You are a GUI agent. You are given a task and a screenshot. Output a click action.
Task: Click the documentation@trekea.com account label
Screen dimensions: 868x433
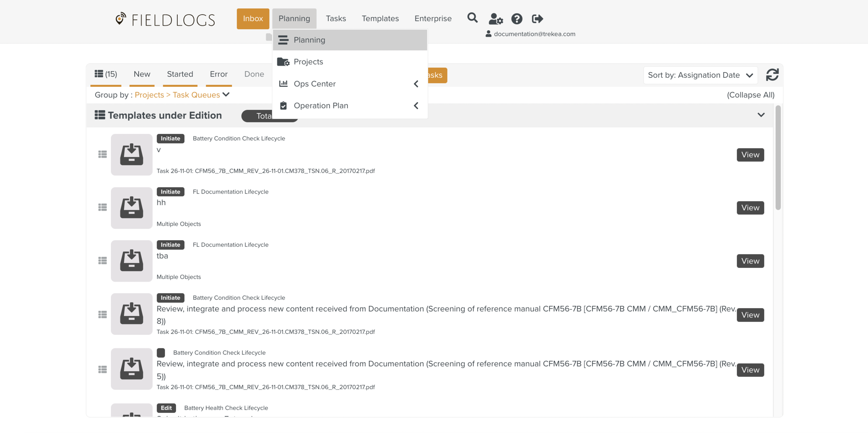click(x=534, y=34)
